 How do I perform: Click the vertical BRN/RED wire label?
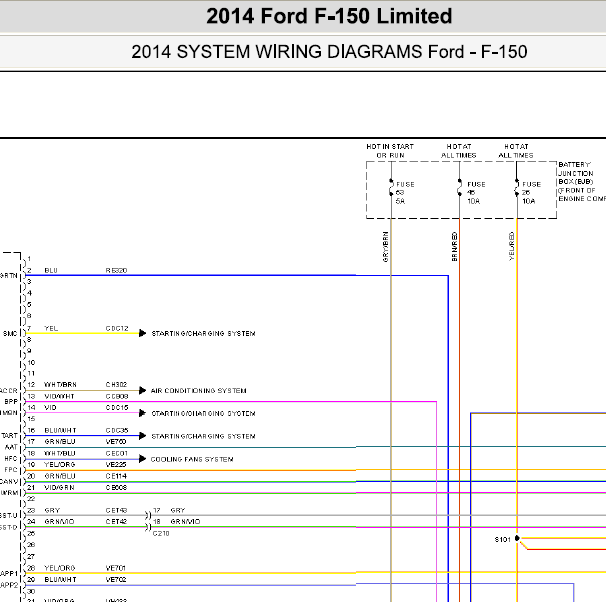[x=454, y=247]
